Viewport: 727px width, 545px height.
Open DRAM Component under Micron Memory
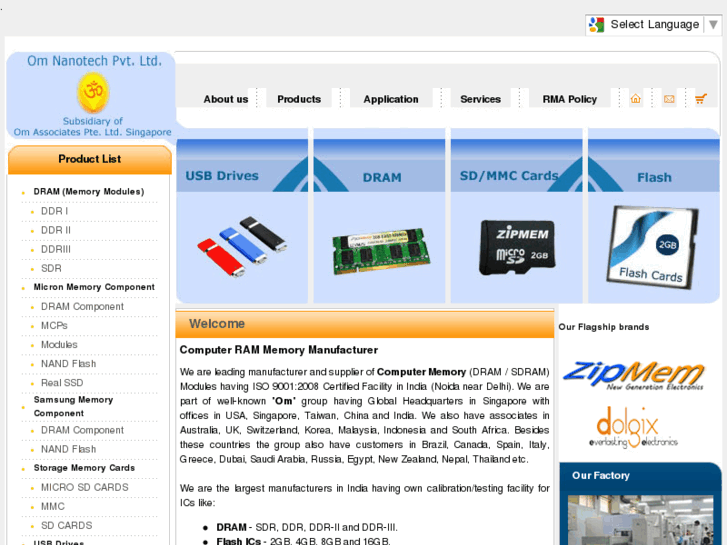83,307
